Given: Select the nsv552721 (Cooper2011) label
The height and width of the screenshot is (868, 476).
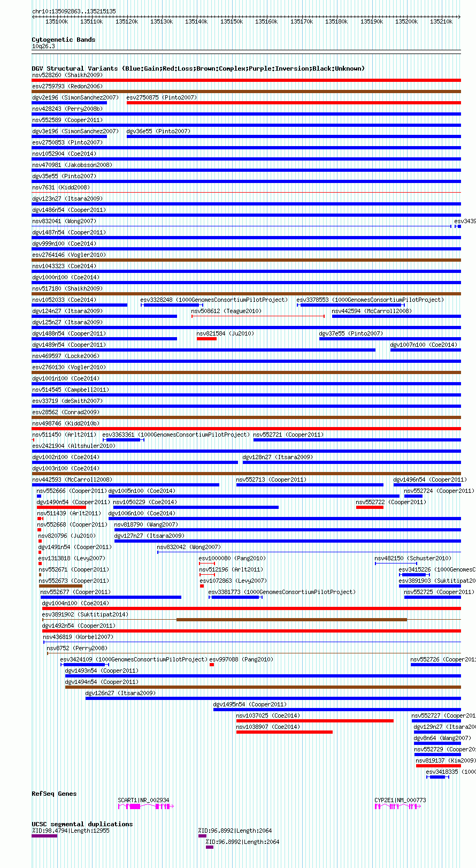Looking at the screenshot, I should [289, 435].
